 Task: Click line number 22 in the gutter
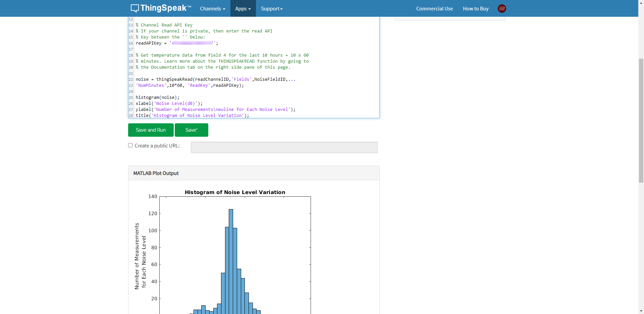point(131,79)
